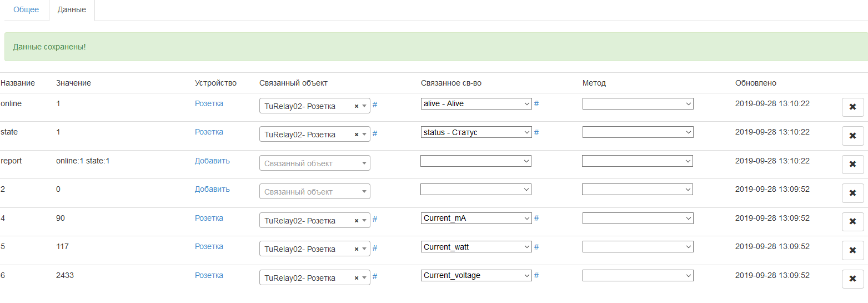This screenshot has width=868, height=303.
Task: Open Розетка device link in online row
Action: (x=209, y=103)
